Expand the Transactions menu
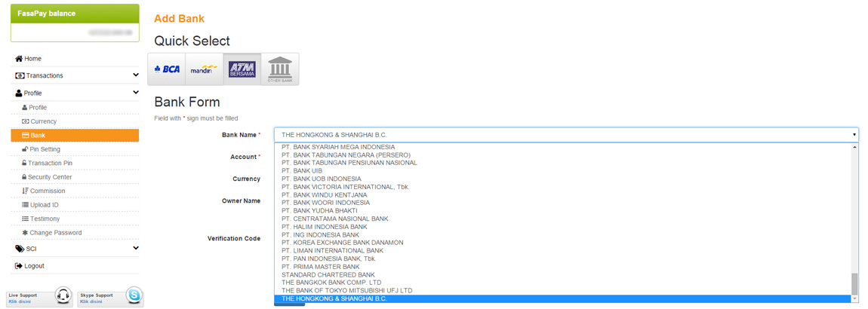The width and height of the screenshot is (868, 309). click(75, 75)
